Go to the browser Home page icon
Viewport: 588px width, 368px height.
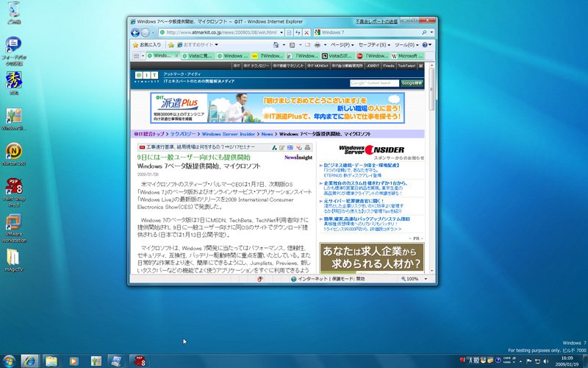(x=276, y=45)
